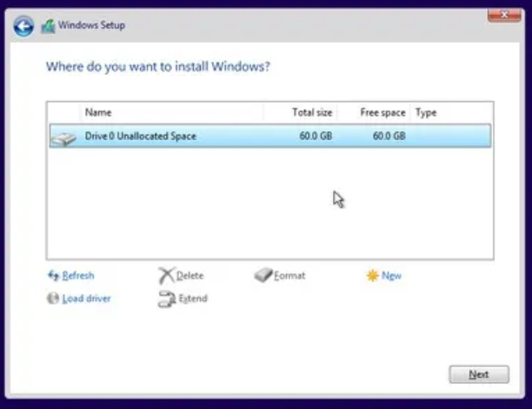This screenshot has width=532, height=409.
Task: Click the Refresh arrows icon
Action: [x=54, y=276]
